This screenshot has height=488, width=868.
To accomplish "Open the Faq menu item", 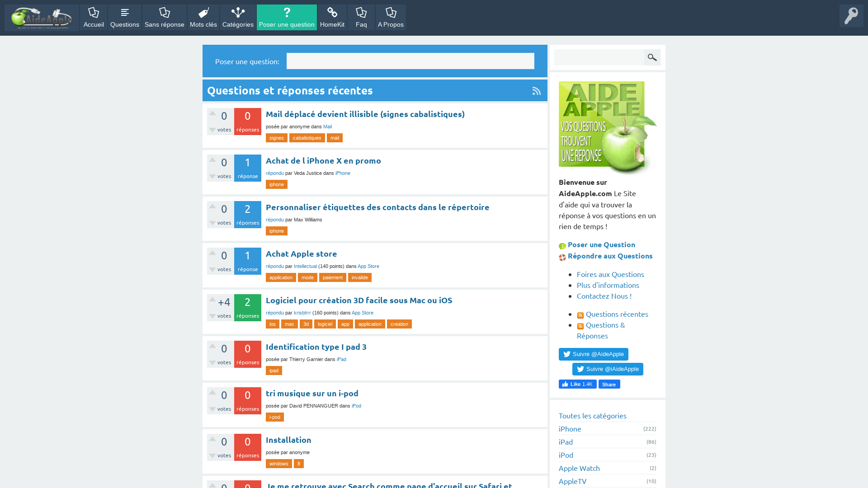I will coord(361,18).
